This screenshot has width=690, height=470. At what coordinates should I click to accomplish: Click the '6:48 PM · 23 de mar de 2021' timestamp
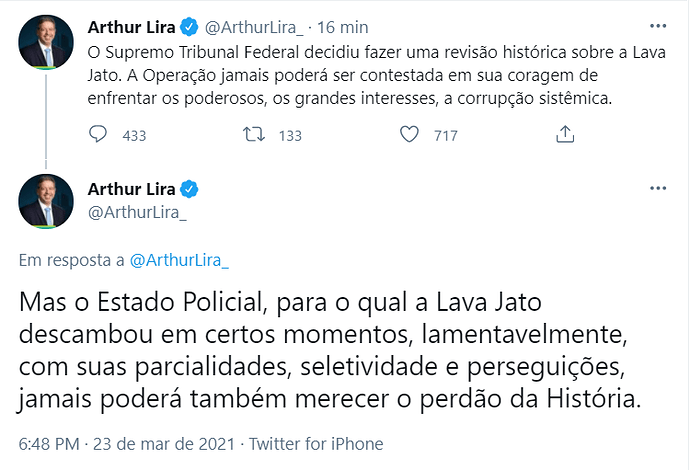pyautogui.click(x=127, y=444)
